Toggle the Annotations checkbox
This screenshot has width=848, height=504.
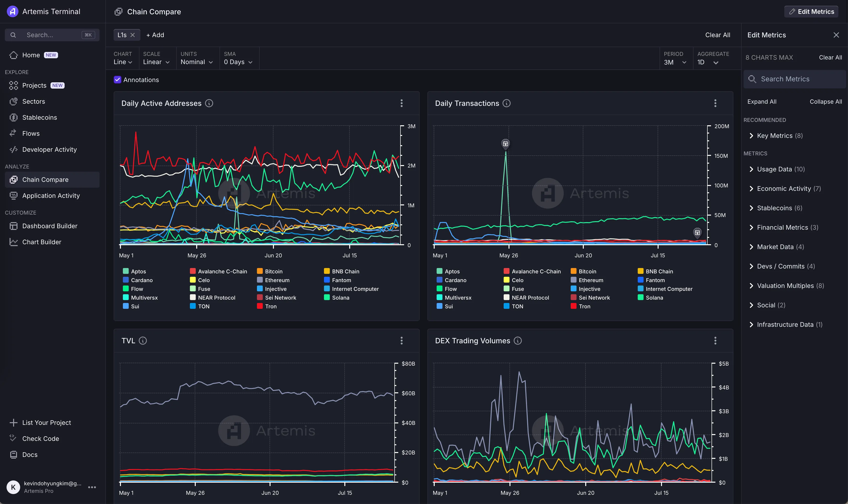click(x=118, y=80)
